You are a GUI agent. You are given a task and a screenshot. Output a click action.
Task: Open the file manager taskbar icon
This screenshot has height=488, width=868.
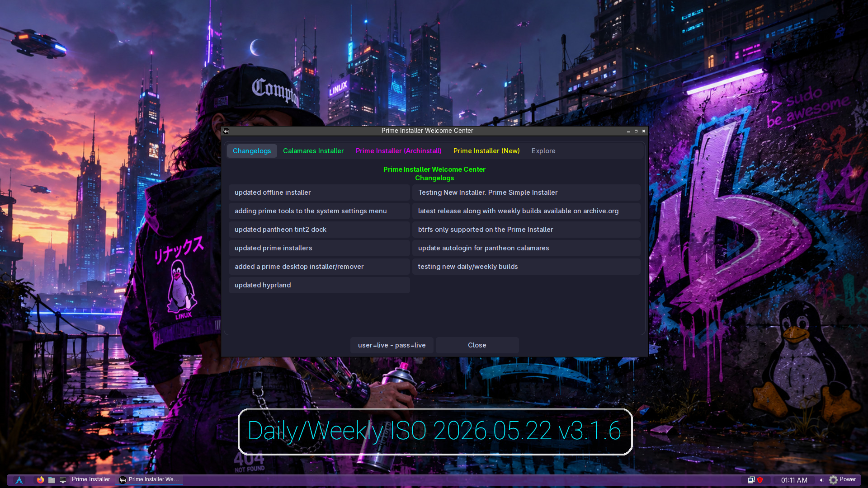pos(52,480)
